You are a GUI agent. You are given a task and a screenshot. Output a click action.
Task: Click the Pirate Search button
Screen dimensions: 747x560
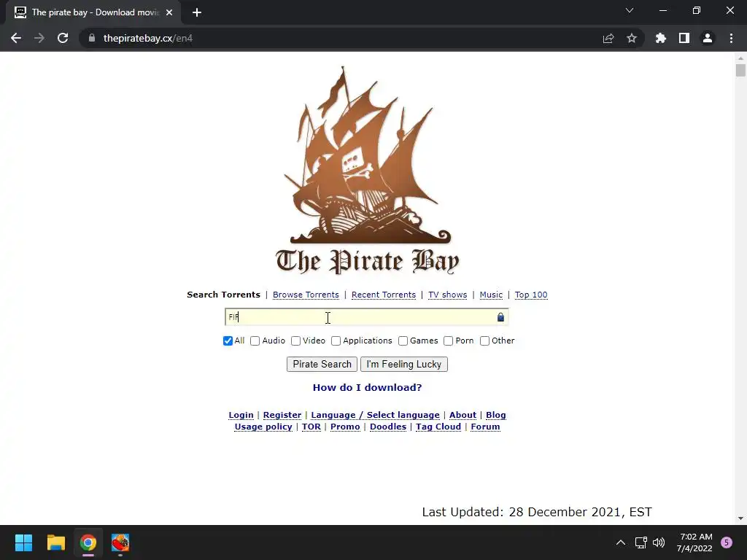click(322, 365)
